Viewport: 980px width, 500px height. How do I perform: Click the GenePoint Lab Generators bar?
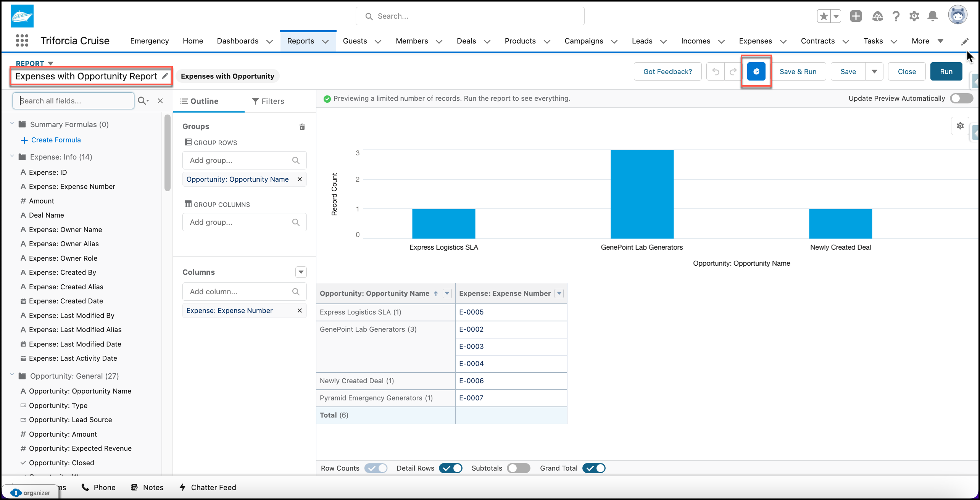[642, 194]
